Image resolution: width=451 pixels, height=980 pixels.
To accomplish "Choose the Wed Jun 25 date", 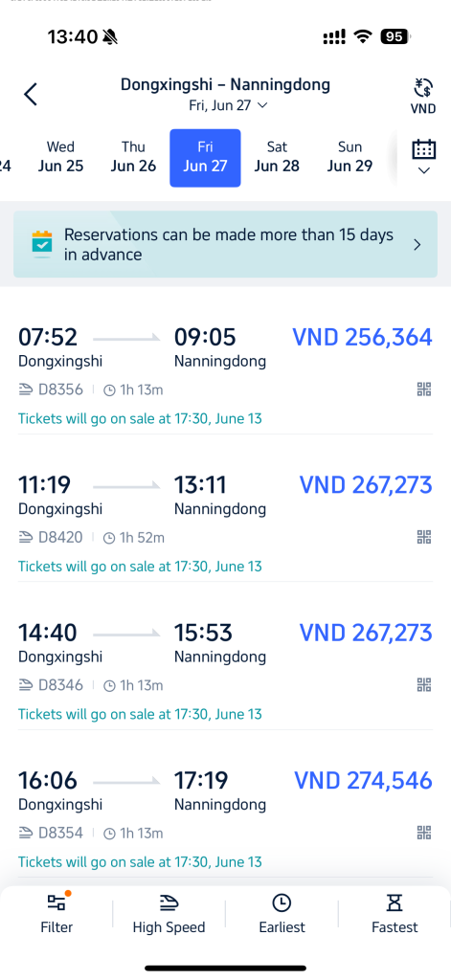I will coord(60,157).
